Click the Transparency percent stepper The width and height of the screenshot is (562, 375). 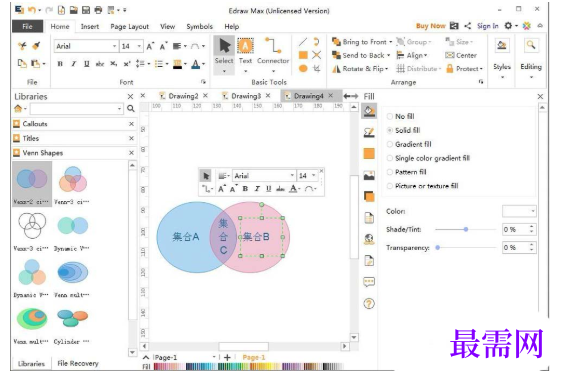point(532,247)
